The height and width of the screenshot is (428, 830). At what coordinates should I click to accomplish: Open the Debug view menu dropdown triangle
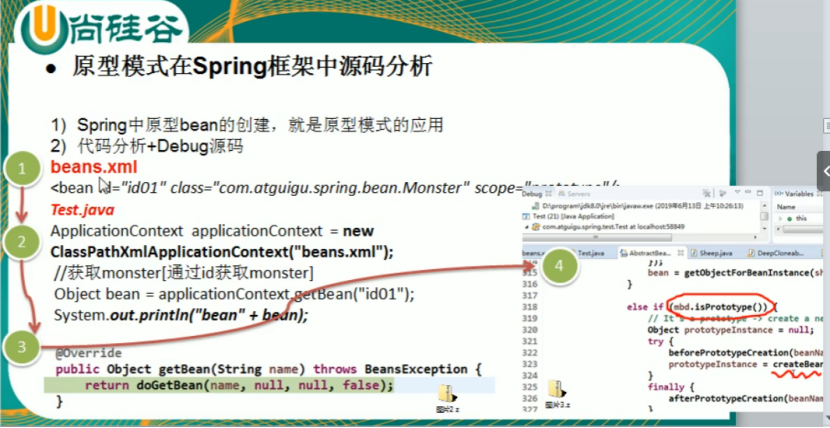click(x=737, y=192)
